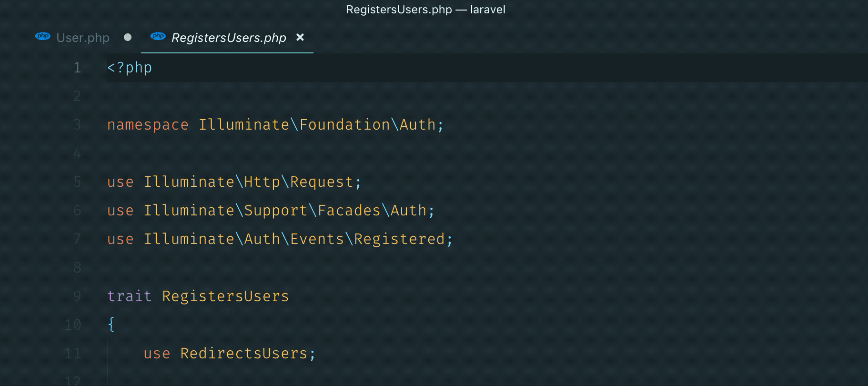Click the gutter at line 10 opening brace
The height and width of the screenshot is (386, 868).
point(73,325)
